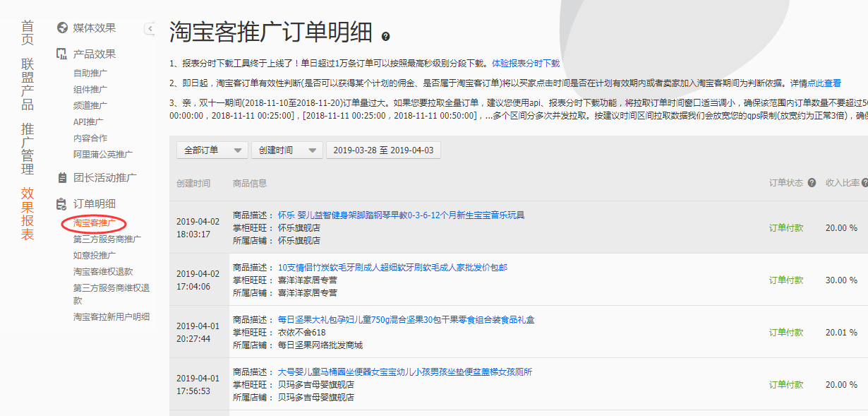868x416 pixels.
Task: Open 10支情侣竹炭软毛牙刷 product link
Action: (392, 267)
